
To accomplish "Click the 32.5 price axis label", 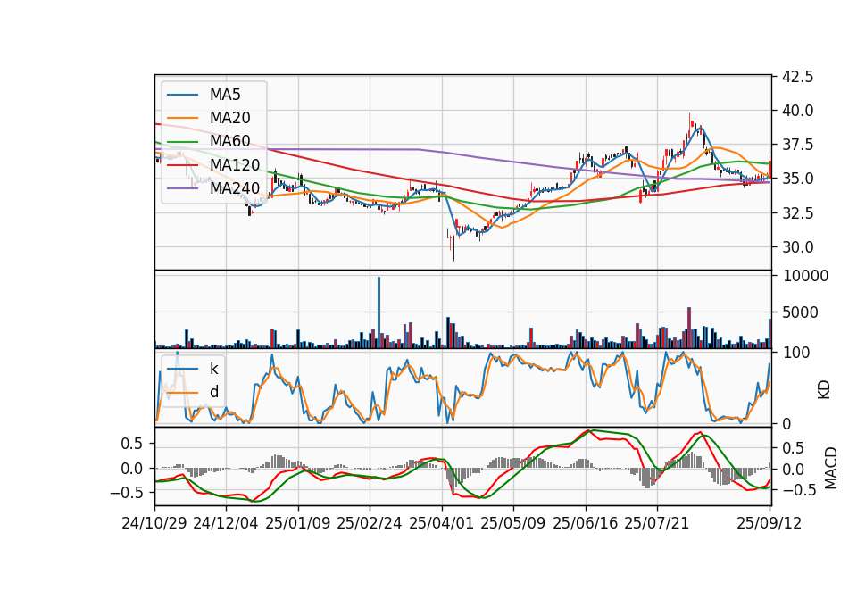I will coord(797,213).
